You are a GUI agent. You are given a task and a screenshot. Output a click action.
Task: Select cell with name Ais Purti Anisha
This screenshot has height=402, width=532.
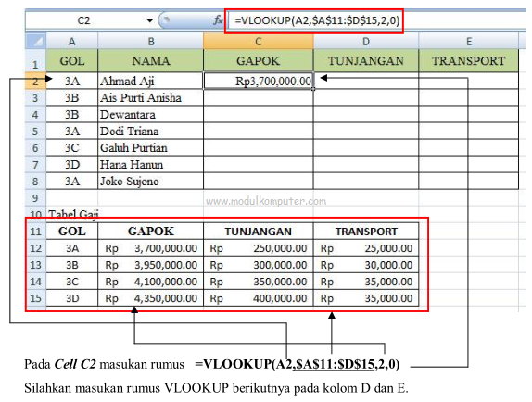tap(151, 97)
